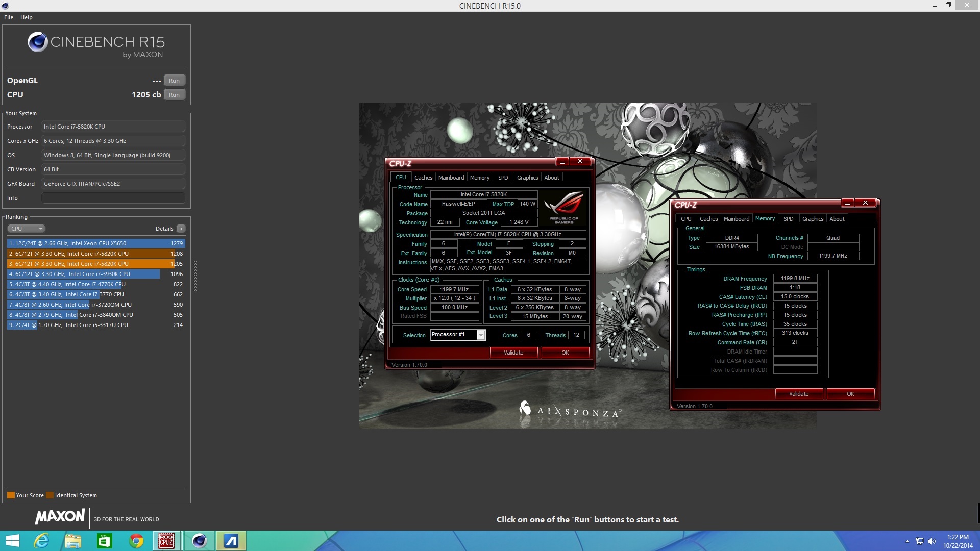Select ranking row Intel Core i7-4770K
980x551 pixels.
coord(96,284)
